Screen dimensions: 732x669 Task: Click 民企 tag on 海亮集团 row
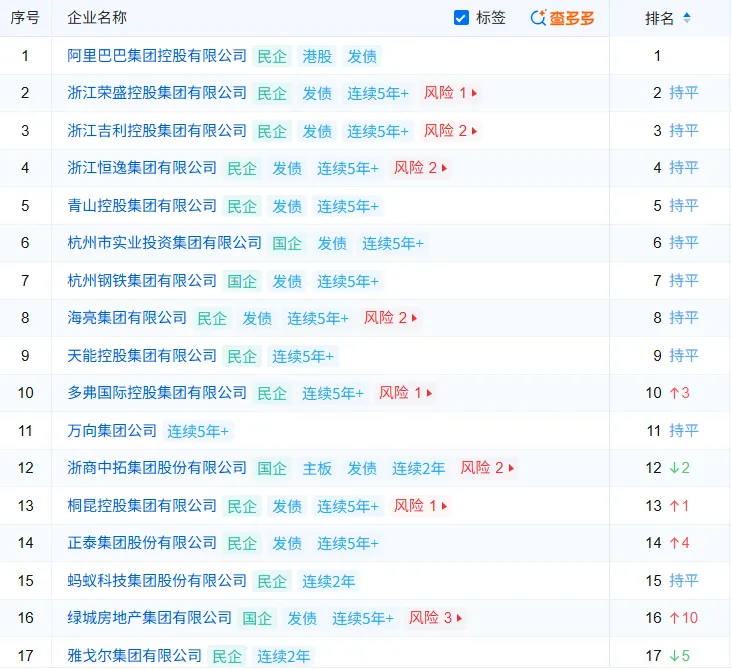(212, 318)
